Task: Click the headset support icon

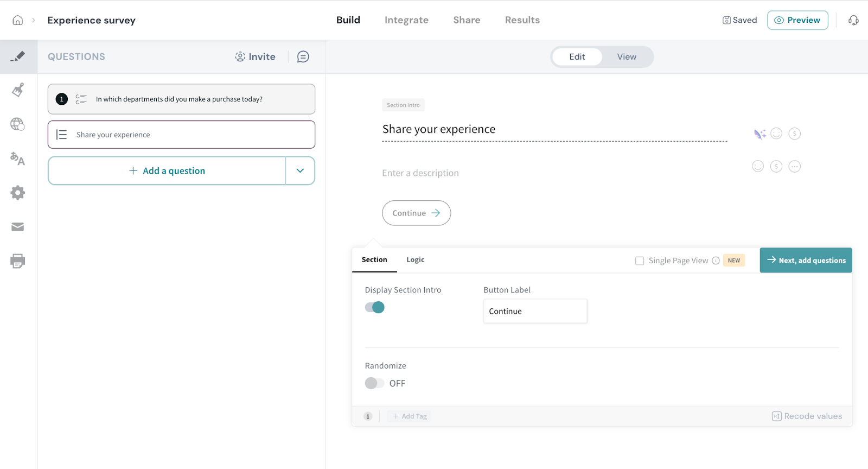Action: [853, 21]
